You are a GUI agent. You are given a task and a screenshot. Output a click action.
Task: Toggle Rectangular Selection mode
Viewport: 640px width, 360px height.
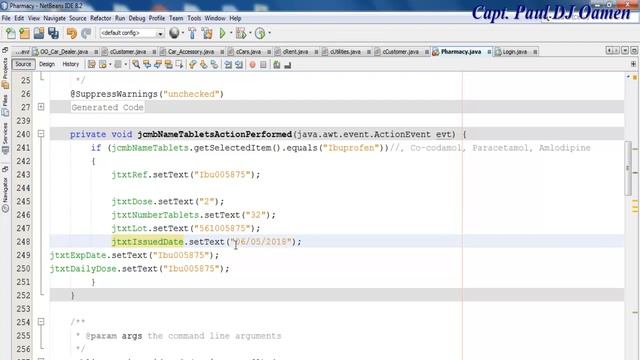[179, 64]
